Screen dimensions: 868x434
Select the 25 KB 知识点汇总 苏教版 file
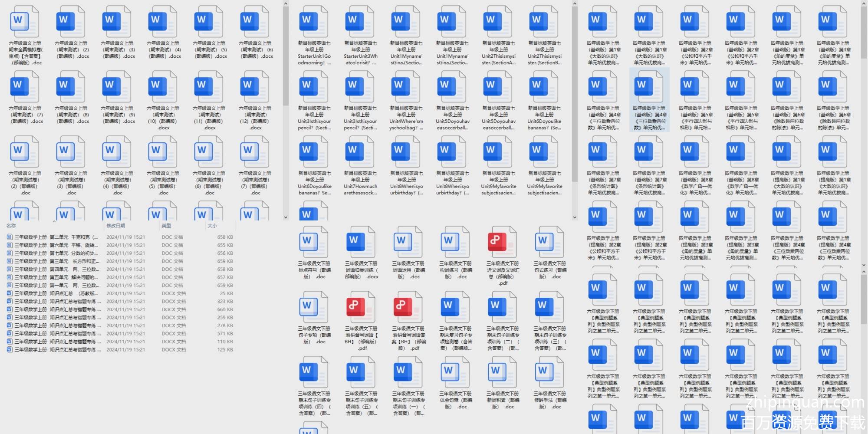(56, 293)
